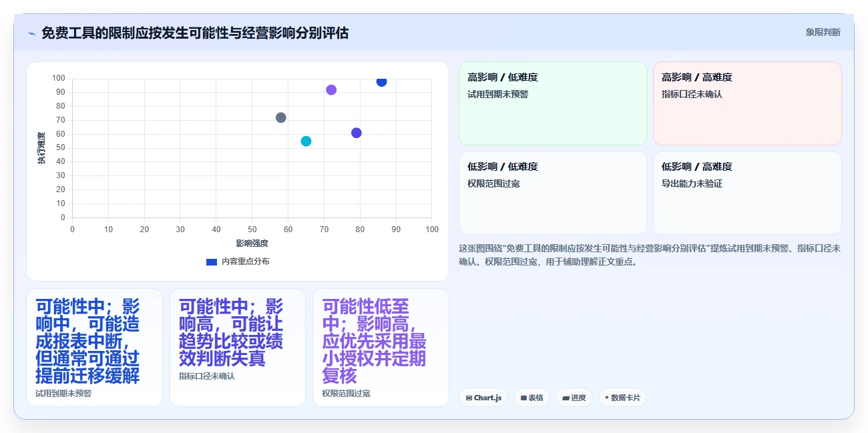Open the 高影响 / 高难度 quadrant card
This screenshot has width=868, height=433.
[x=747, y=103]
